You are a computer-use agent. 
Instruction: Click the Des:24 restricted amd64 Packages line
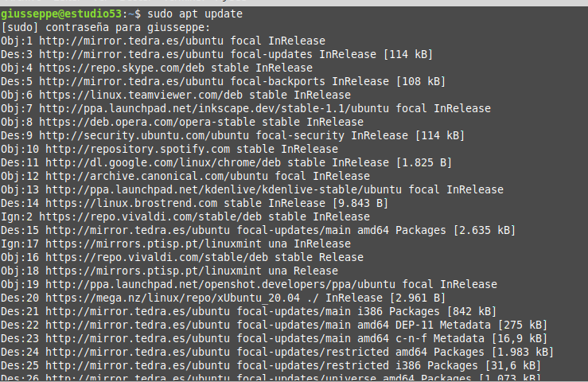tap(277, 352)
